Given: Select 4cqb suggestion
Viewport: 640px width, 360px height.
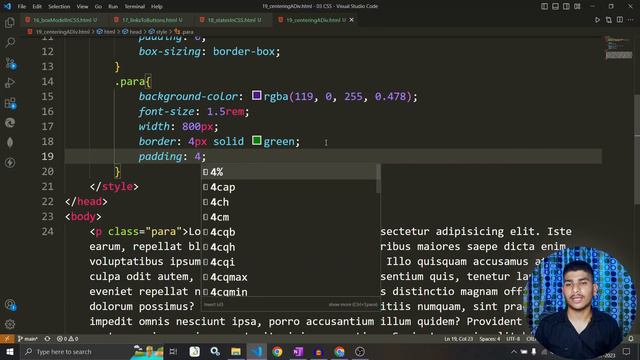Looking at the screenshot, I should pos(290,232).
